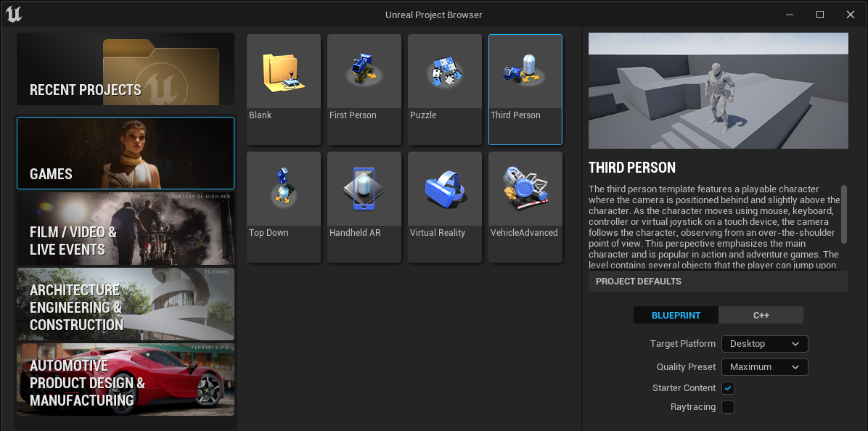
Task: Click the 'Virtual Reality' template label
Action: 438,233
